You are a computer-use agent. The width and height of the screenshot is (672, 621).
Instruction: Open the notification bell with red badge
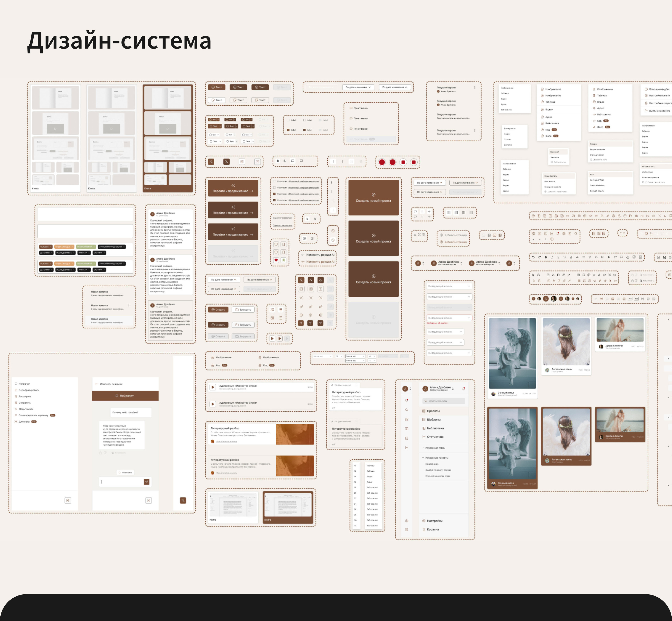(x=464, y=389)
